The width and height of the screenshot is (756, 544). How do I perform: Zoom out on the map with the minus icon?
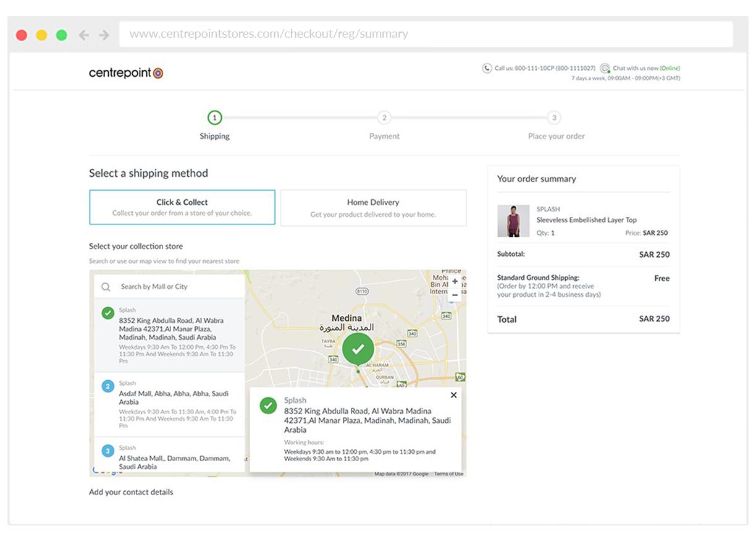click(x=455, y=295)
